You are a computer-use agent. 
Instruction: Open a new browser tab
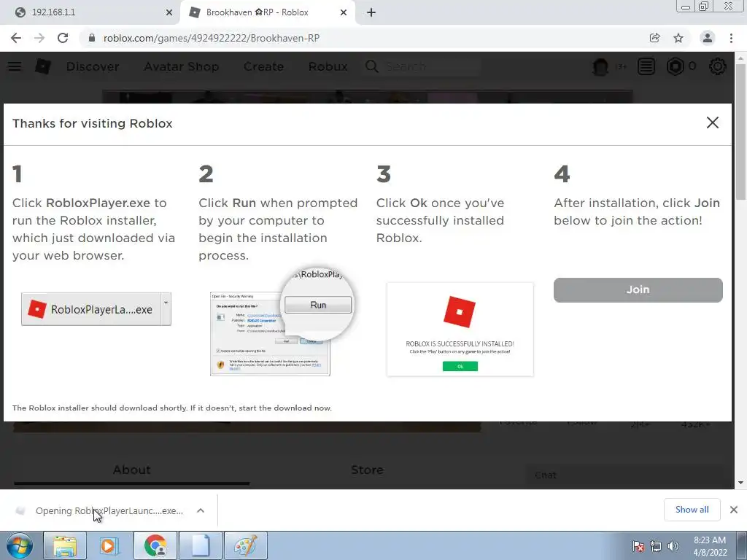coord(371,12)
